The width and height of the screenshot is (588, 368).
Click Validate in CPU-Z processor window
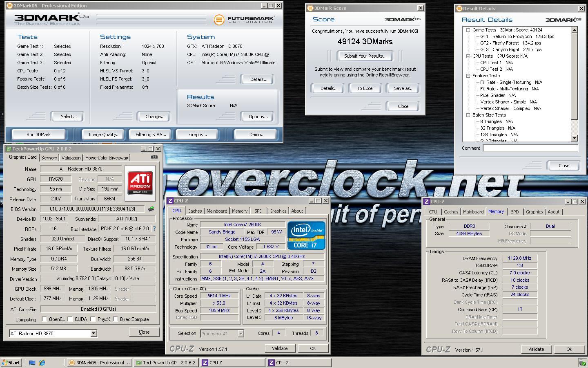coord(280,348)
